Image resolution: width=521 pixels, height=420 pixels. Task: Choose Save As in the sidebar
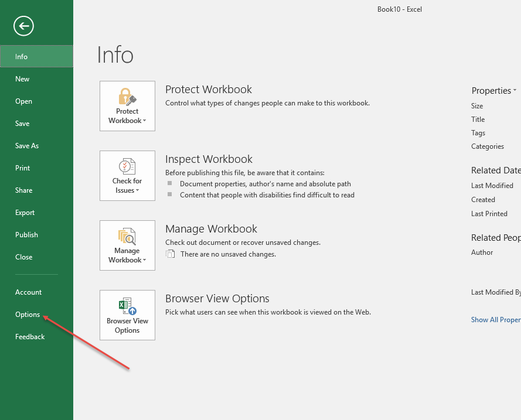pyautogui.click(x=36, y=146)
